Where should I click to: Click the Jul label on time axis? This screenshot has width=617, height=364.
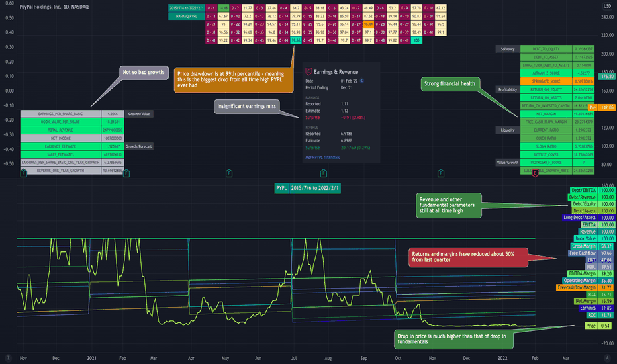(294, 358)
